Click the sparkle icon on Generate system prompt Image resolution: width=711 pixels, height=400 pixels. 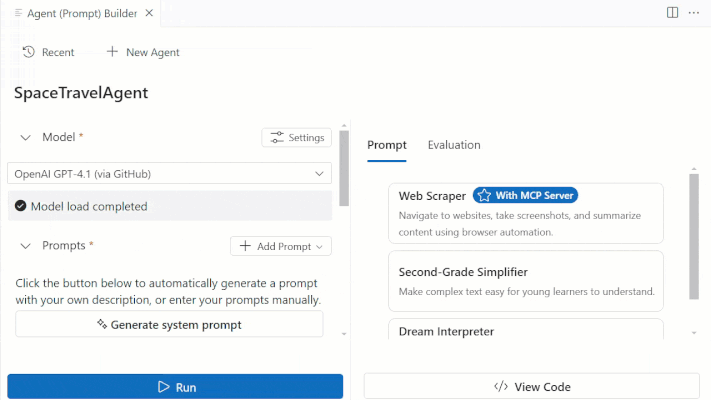(102, 324)
